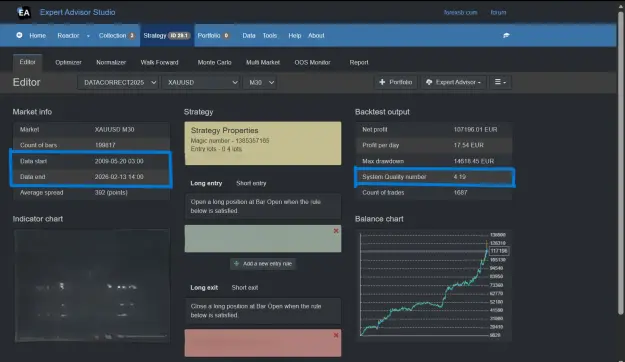The width and height of the screenshot is (625, 362).
Task: Open the forexsb.com link
Action: pyautogui.click(x=460, y=12)
